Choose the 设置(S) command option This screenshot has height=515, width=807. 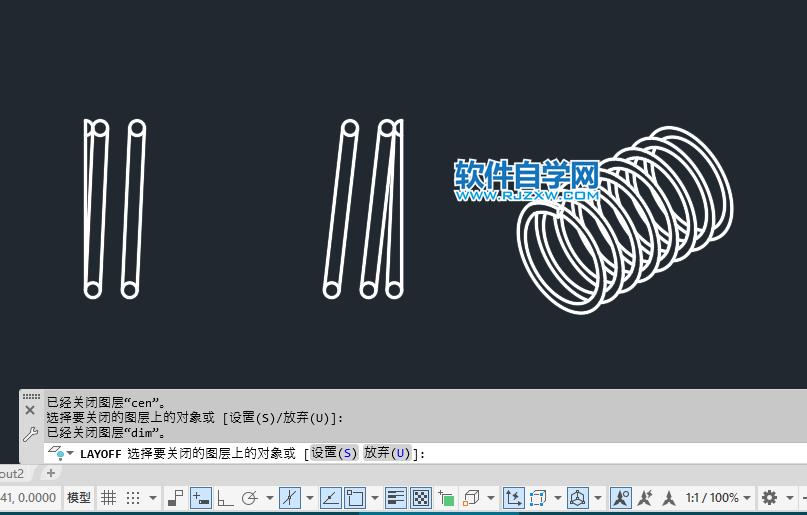click(334, 453)
